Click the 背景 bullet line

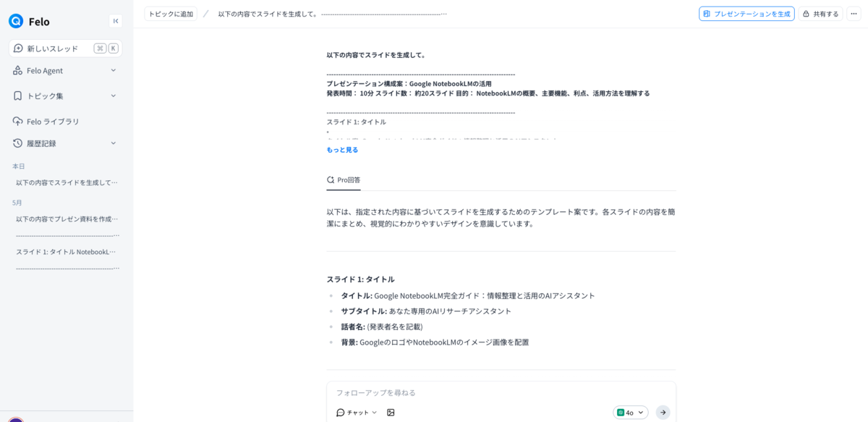coord(435,342)
